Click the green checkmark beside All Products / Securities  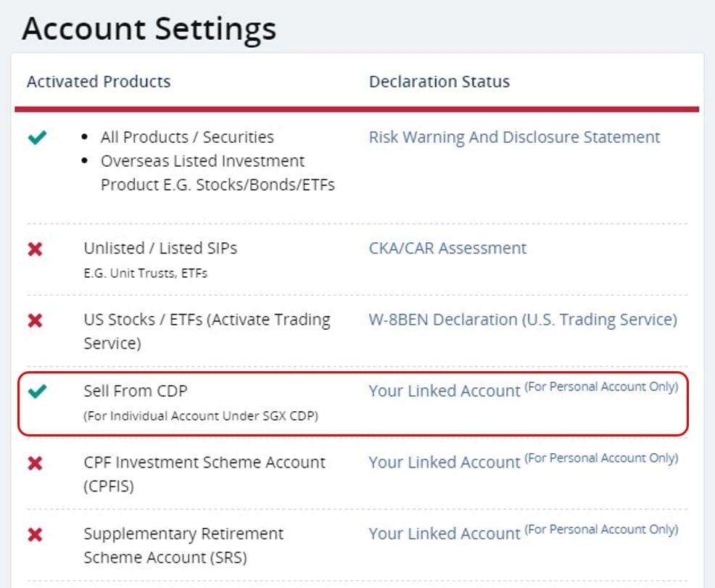click(38, 136)
